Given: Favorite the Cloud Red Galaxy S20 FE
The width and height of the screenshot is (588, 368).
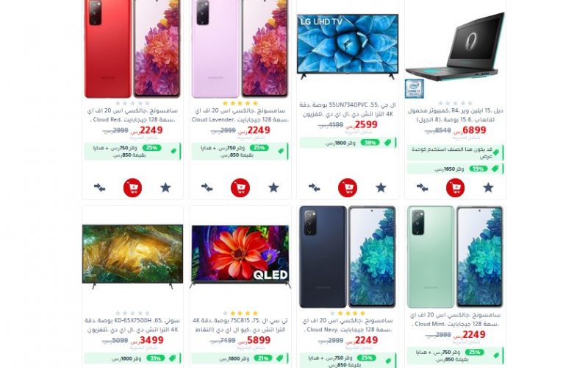Looking at the screenshot, I should click(x=166, y=188).
